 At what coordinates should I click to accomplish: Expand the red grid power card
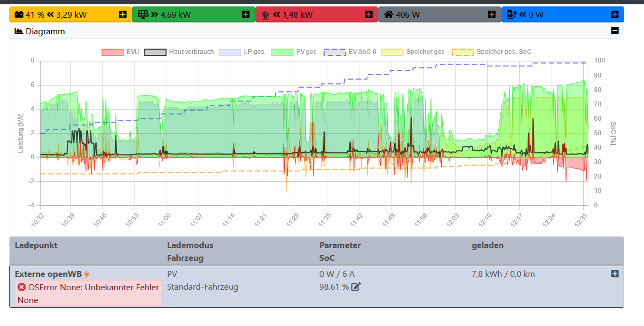click(368, 14)
